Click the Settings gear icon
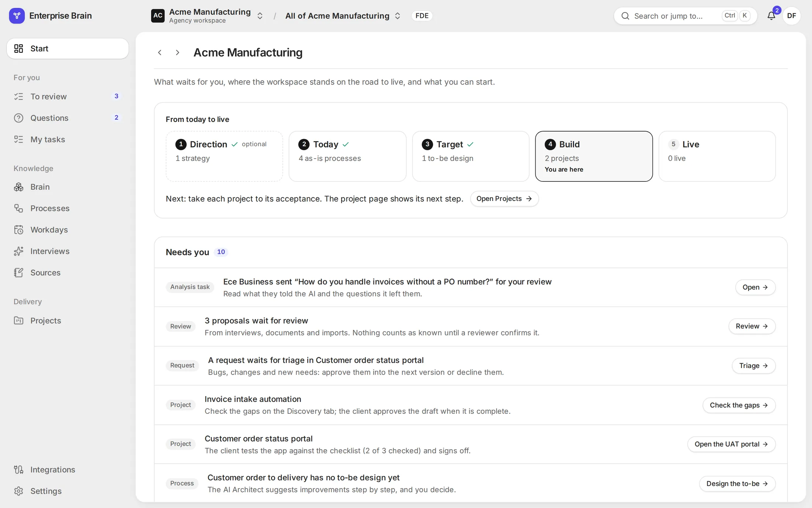812x508 pixels. (x=18, y=491)
